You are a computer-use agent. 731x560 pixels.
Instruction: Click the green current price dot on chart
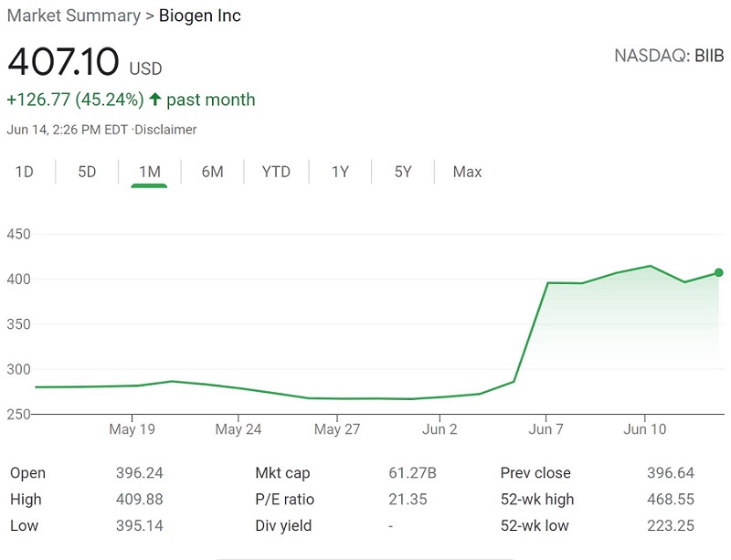[x=718, y=272]
